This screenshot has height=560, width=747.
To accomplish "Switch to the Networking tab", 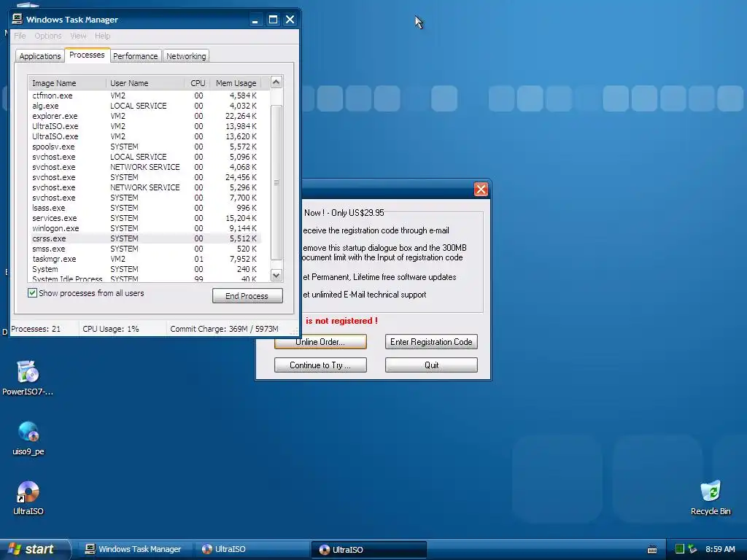I will 186,55.
